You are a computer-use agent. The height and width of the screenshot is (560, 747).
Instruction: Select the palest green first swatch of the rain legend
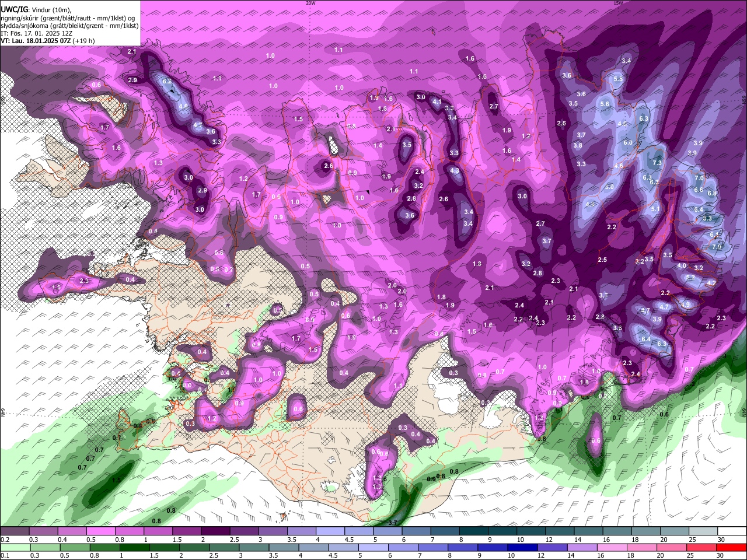15,547
